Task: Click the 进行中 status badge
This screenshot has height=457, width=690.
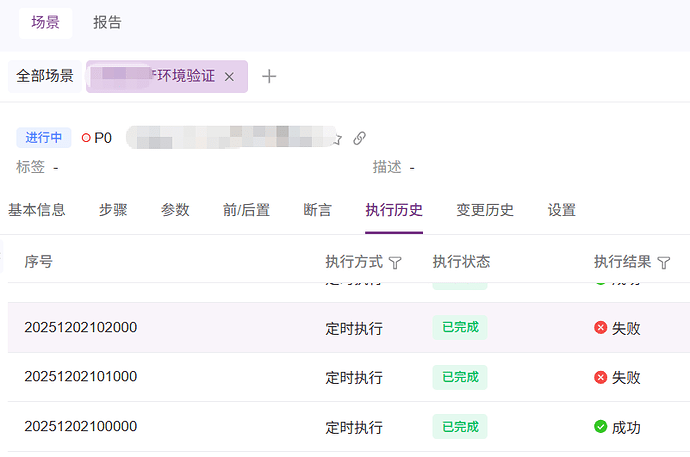Action: tap(44, 138)
